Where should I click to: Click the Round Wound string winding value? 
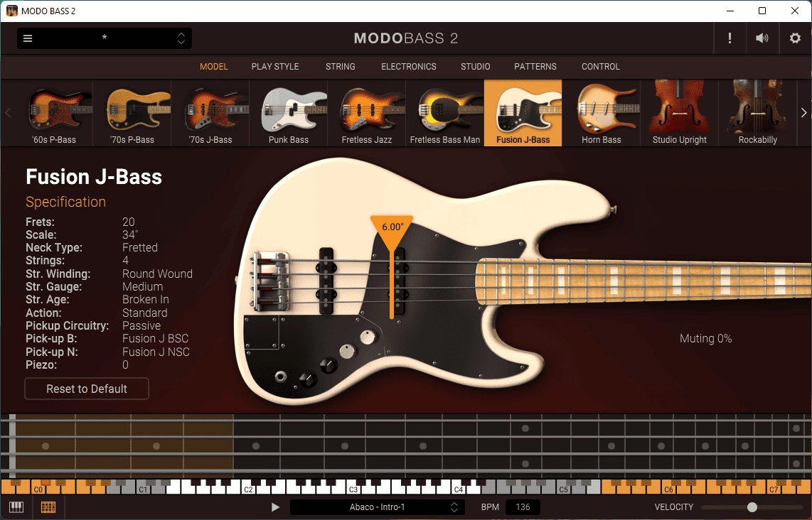[x=157, y=273]
